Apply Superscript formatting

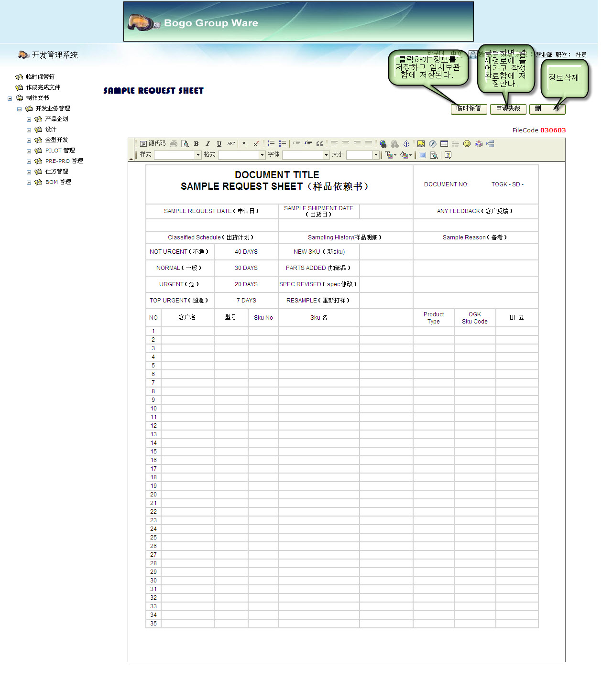tap(256, 144)
